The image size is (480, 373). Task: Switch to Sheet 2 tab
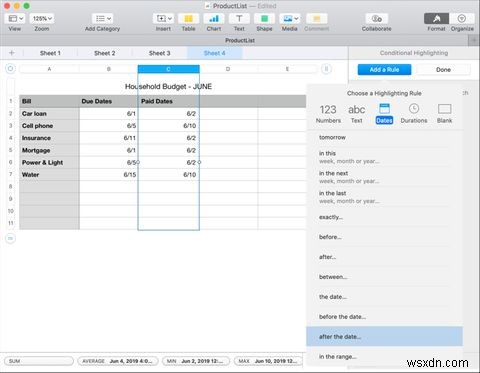point(105,53)
